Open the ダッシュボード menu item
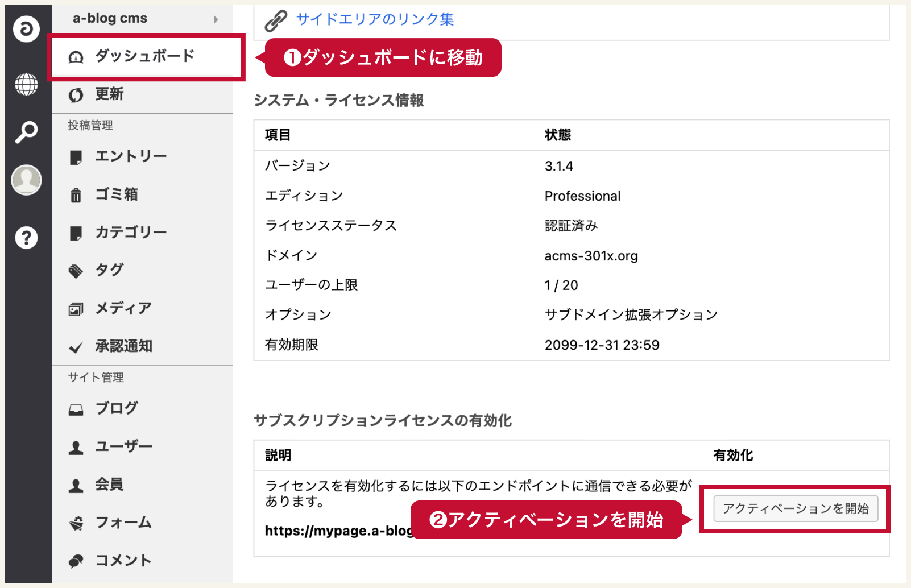The width and height of the screenshot is (911, 588). (144, 56)
